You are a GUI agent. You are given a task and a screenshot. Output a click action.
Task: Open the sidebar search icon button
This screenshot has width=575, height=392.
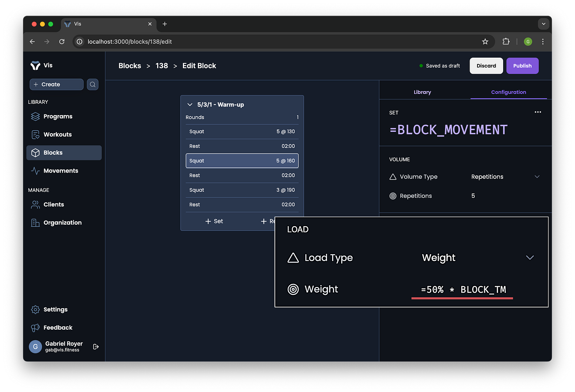coord(93,84)
